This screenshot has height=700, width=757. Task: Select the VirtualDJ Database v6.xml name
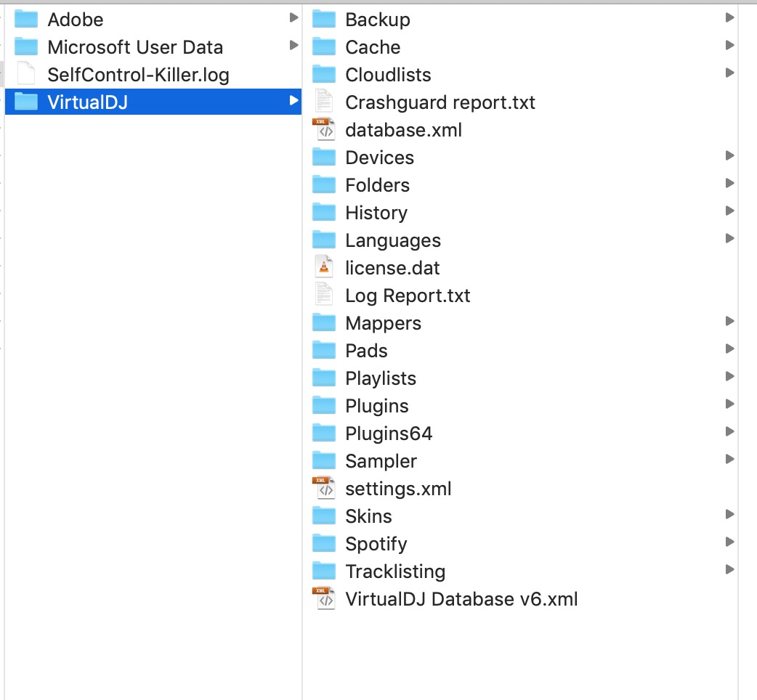coord(461,599)
